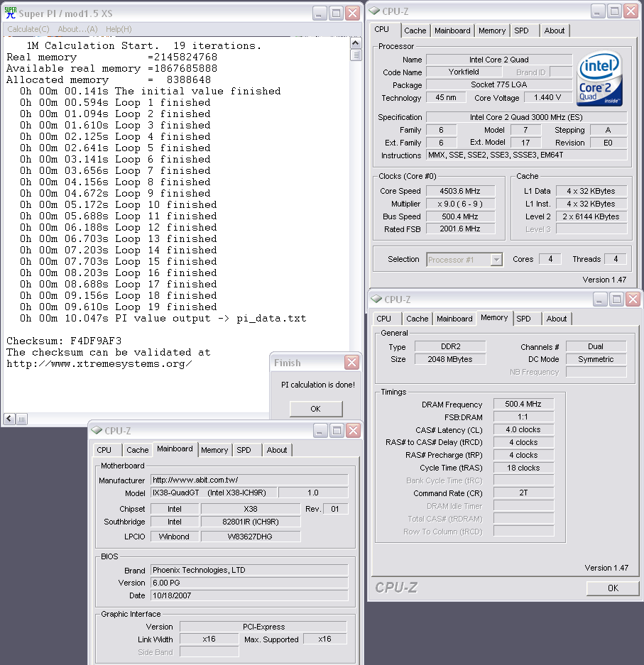
Task: Click the Code Name Yorkfield field
Action: 464,72
